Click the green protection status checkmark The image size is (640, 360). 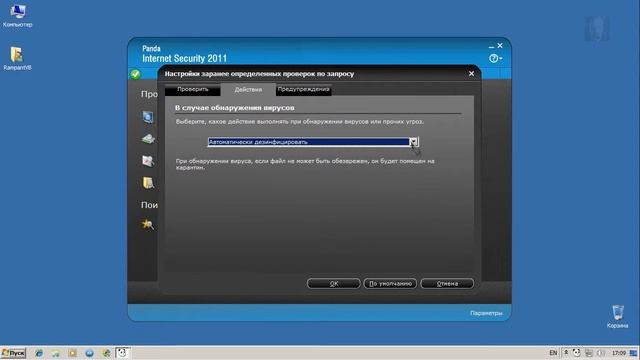[136, 74]
